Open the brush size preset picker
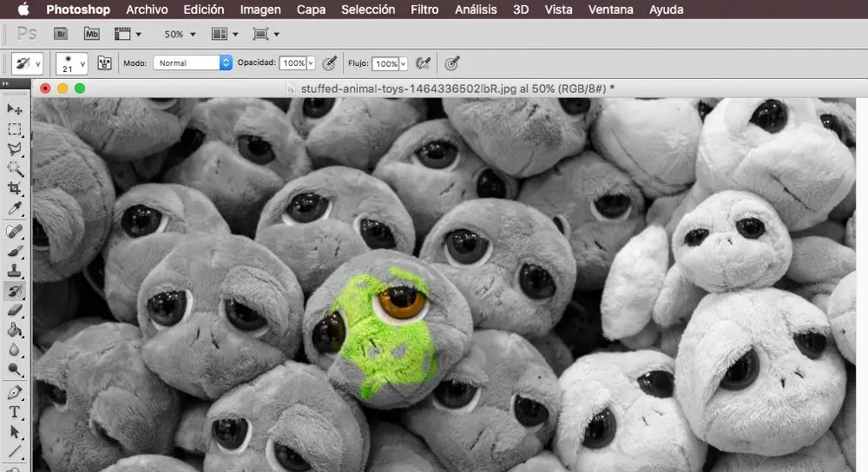The image size is (868, 472). [x=71, y=63]
